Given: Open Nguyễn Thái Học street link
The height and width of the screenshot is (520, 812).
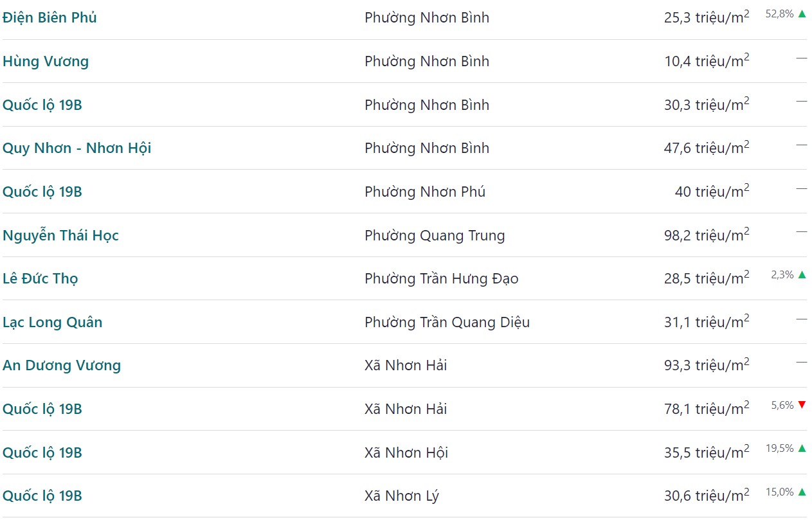Looking at the screenshot, I should coord(60,235).
